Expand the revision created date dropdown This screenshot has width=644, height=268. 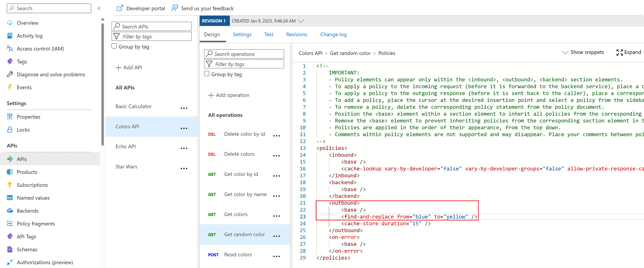[x=301, y=21]
